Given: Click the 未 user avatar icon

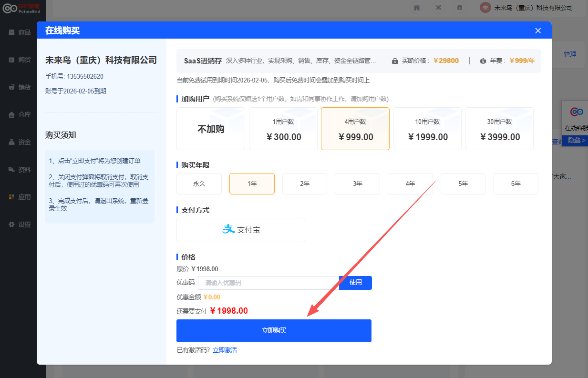Looking at the screenshot, I should [485, 8].
